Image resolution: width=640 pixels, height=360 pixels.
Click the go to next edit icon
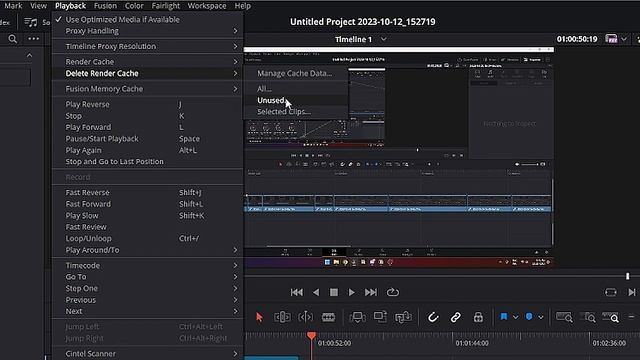click(x=632, y=292)
